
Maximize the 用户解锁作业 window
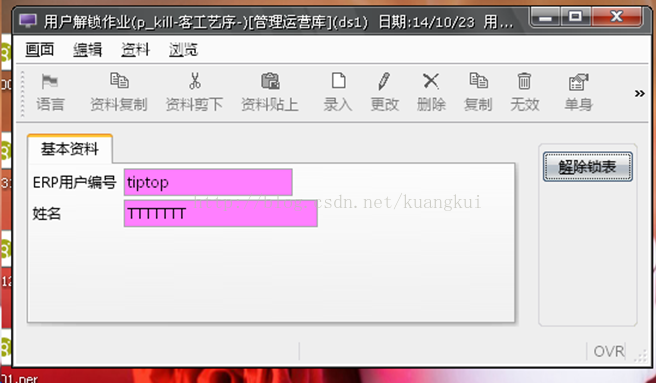click(575, 17)
